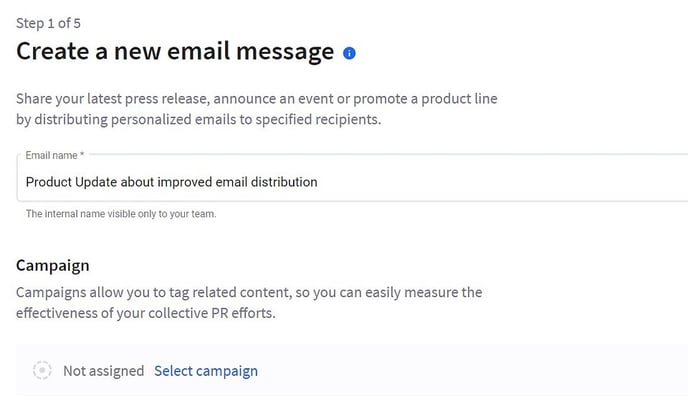Click the helper text about internal name visibility
Screen dimensions: 688x416
(x=121, y=214)
